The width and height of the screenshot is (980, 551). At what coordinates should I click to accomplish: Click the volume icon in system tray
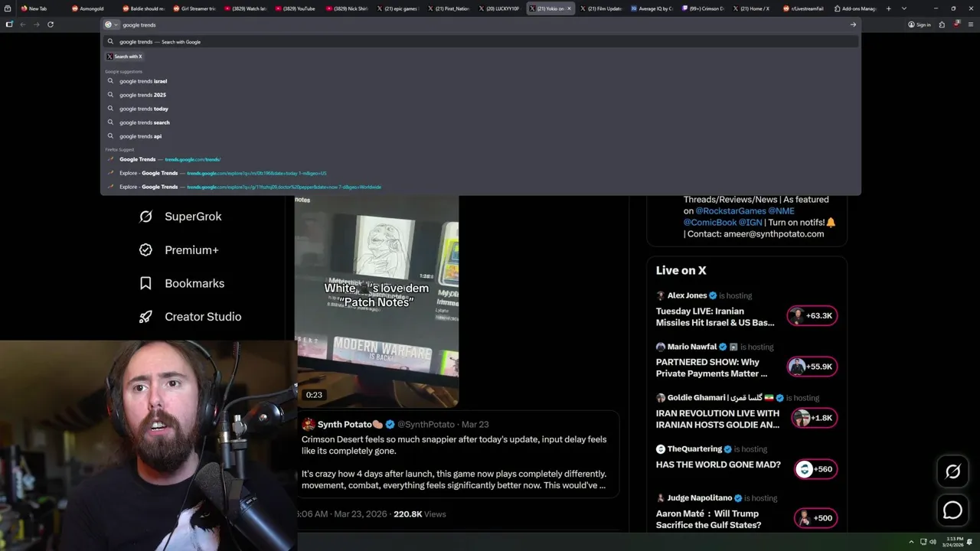[933, 542]
